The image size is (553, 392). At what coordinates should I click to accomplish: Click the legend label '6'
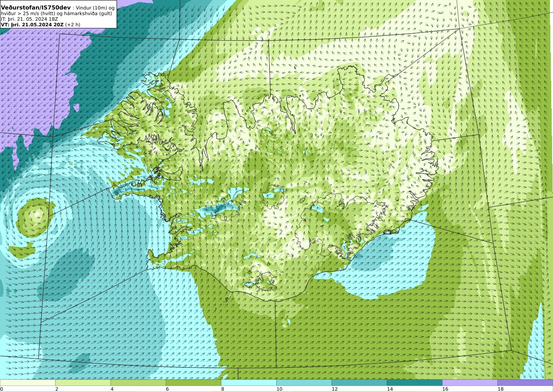coord(167,389)
